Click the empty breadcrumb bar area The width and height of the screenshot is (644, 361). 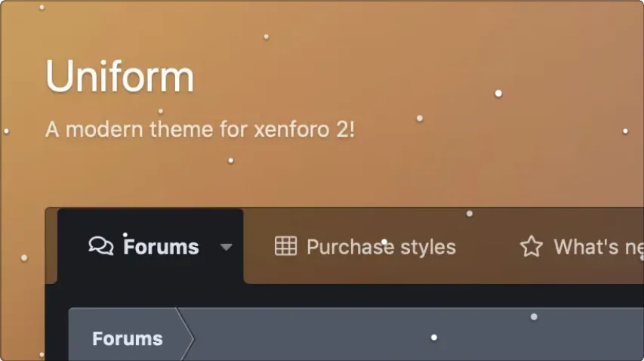coord(419,335)
